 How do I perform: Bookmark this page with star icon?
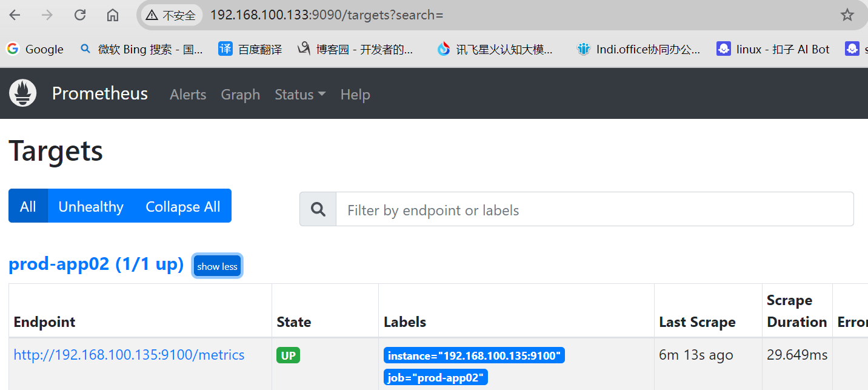(x=847, y=15)
